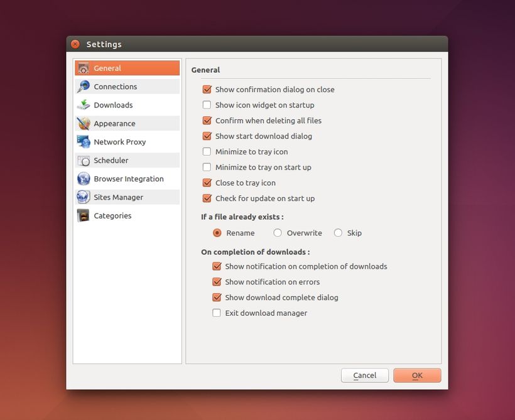515x420 pixels.
Task: Enable Minimize to tray icon
Action: coord(207,151)
